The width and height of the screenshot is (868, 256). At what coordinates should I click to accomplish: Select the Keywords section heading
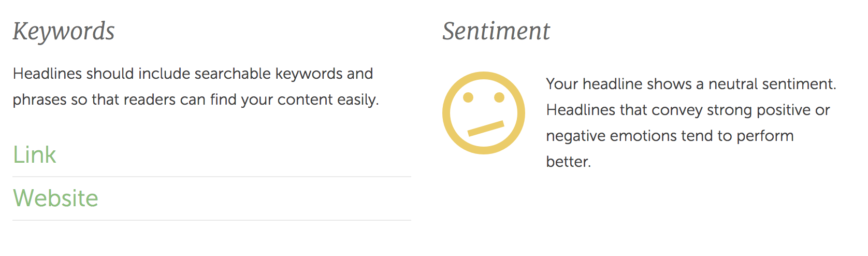[64, 31]
